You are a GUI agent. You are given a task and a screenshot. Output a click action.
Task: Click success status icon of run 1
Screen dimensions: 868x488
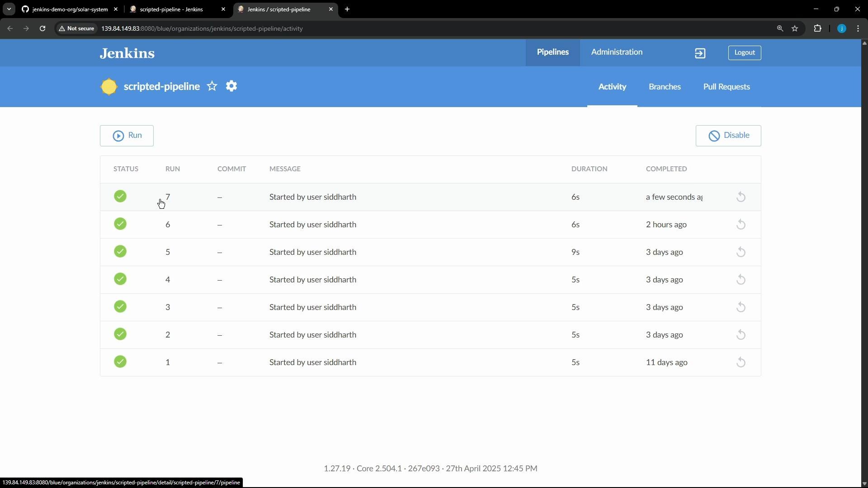tap(120, 362)
